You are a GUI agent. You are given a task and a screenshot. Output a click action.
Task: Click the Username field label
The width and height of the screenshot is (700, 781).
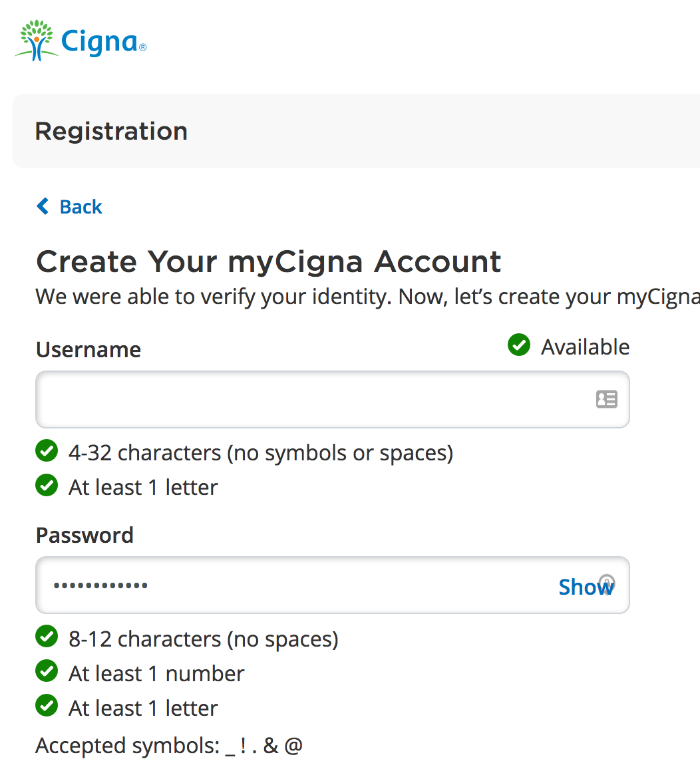tap(88, 350)
